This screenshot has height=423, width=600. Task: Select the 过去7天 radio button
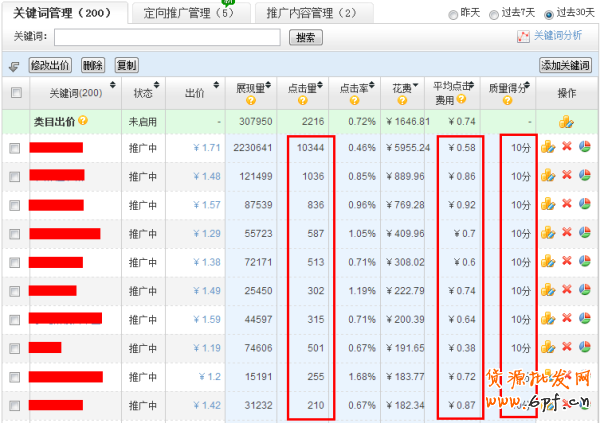pyautogui.click(x=496, y=13)
